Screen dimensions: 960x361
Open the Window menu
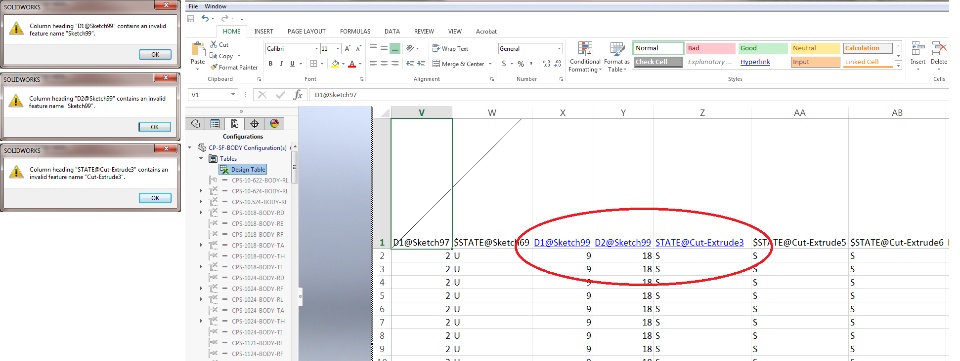[x=215, y=6]
